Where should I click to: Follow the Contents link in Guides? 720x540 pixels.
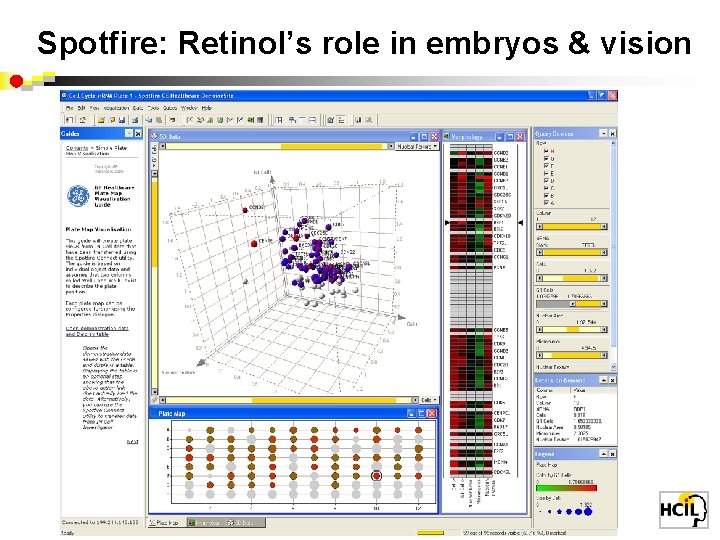coord(77,148)
